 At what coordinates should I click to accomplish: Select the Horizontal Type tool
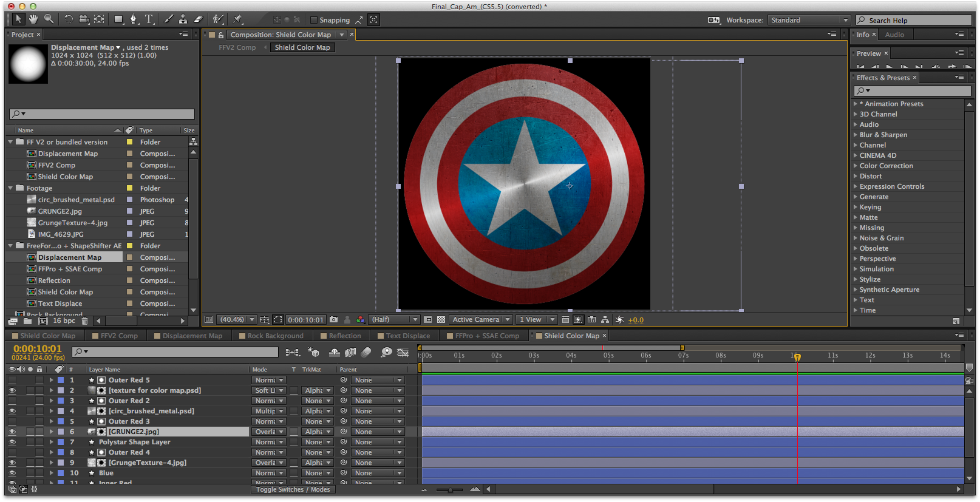[149, 19]
